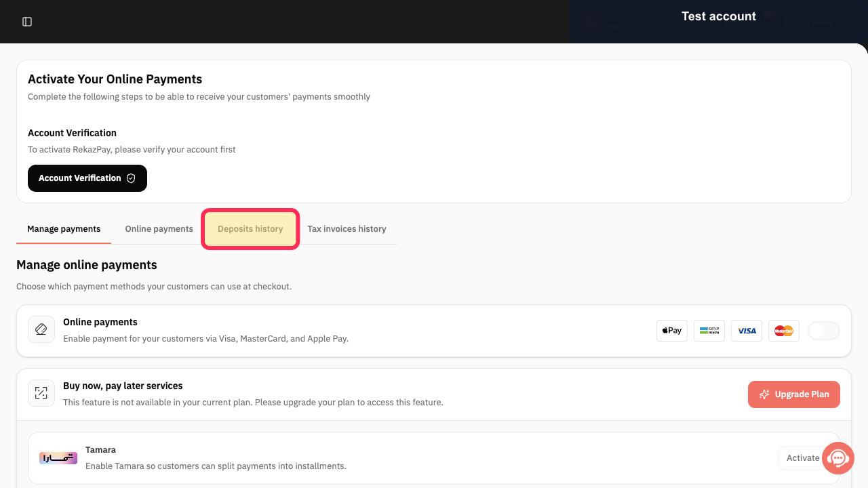The width and height of the screenshot is (868, 488).
Task: Click the Mada card icon
Action: pos(709,331)
